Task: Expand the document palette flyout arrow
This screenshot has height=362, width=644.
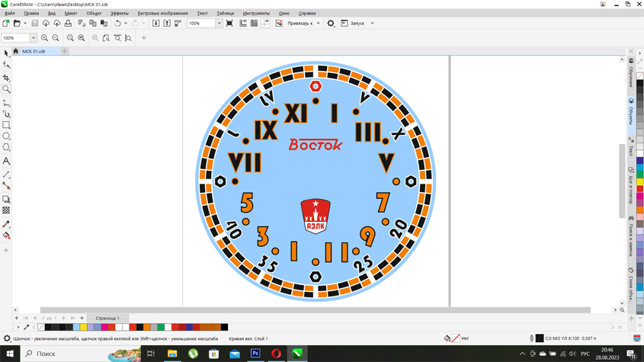Action: point(18,327)
